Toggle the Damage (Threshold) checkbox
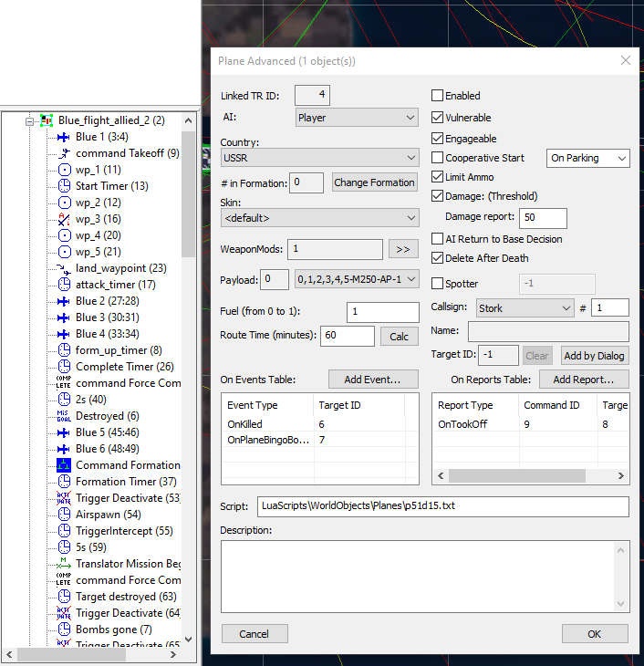644x666 pixels. tap(437, 196)
